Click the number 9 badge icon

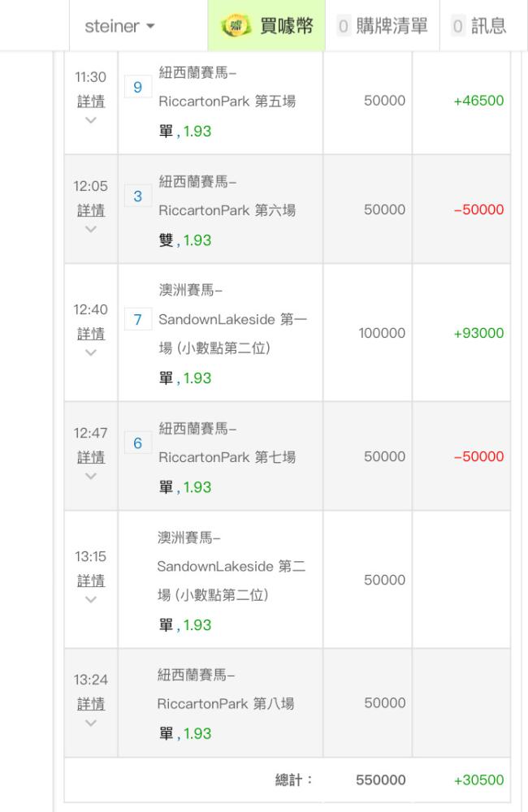tap(137, 87)
